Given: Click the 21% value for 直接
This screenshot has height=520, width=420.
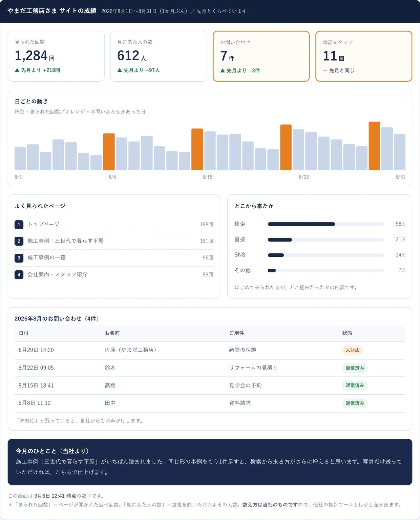Looking at the screenshot, I should point(400,240).
